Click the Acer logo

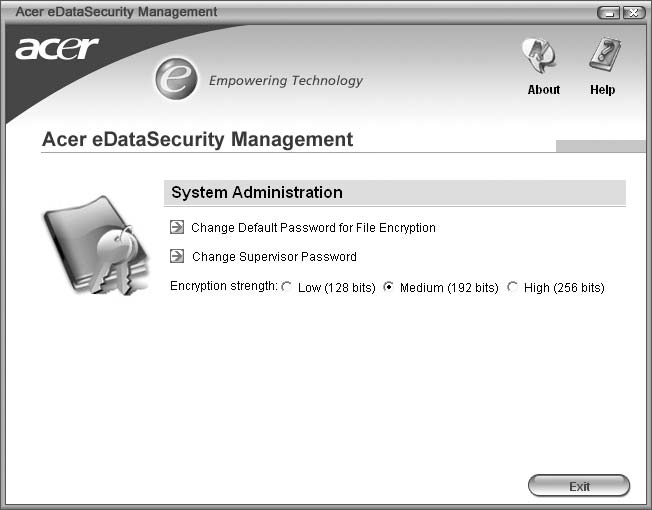tap(57, 49)
